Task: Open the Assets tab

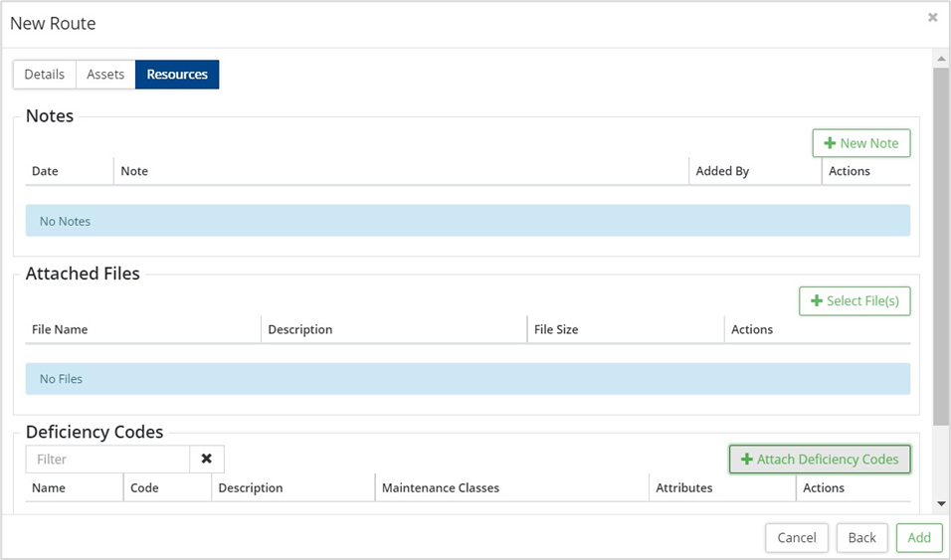Action: point(105,75)
